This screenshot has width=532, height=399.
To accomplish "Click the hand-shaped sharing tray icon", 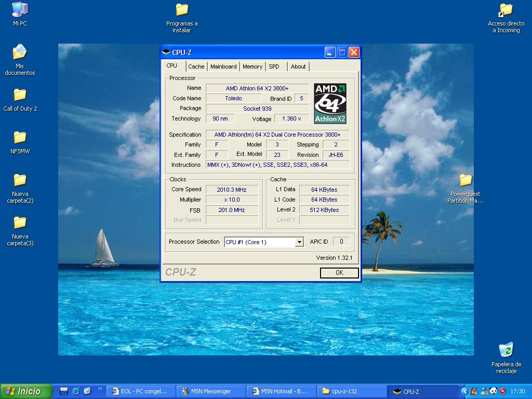I will [474, 391].
